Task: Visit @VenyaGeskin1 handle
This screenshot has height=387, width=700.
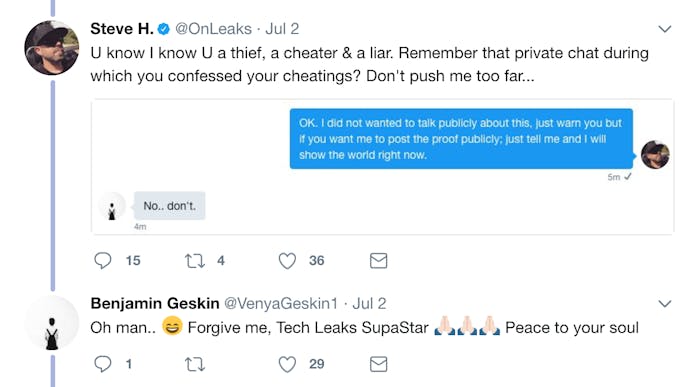Action: pyautogui.click(x=281, y=304)
